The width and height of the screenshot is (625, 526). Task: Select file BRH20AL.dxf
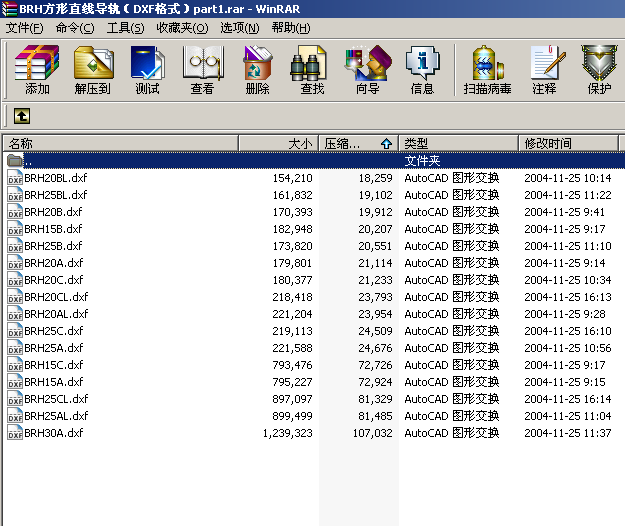coord(56,314)
